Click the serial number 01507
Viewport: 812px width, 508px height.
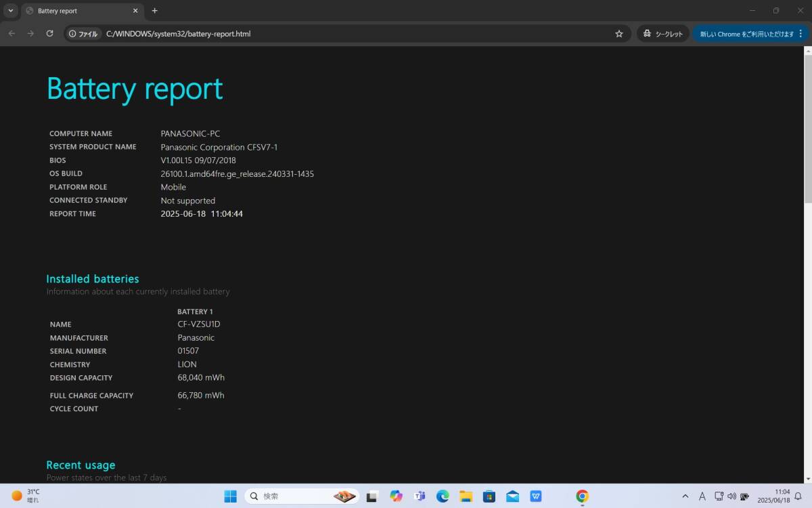(188, 351)
